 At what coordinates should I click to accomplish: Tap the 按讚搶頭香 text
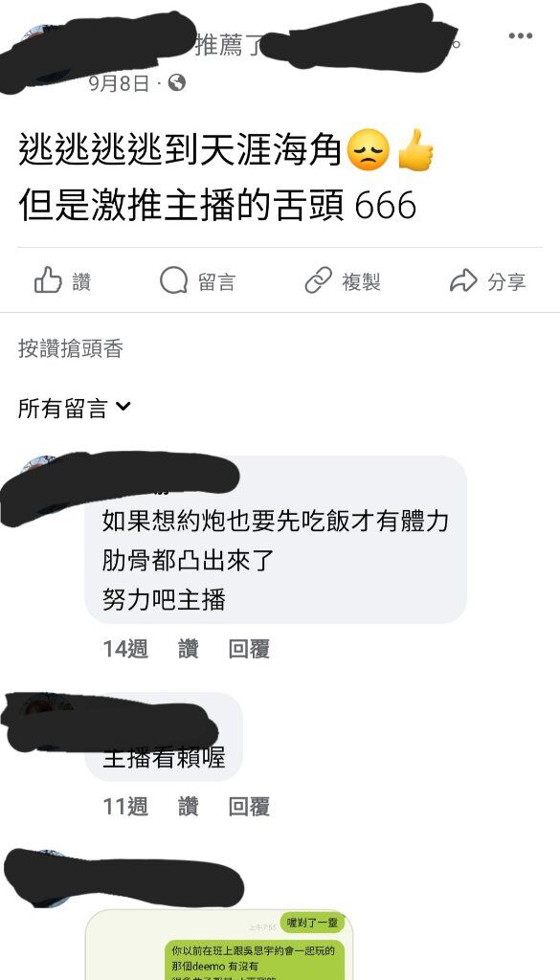click(x=71, y=348)
